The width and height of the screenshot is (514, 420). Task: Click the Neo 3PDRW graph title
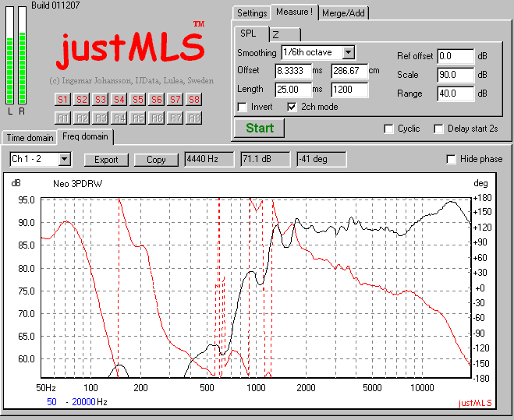[x=78, y=184]
